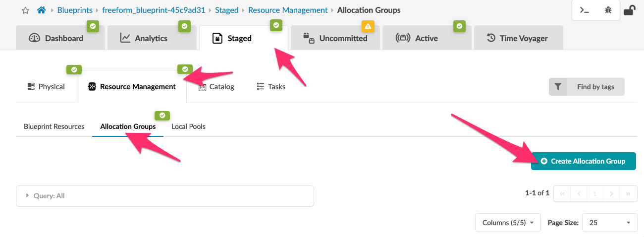This screenshot has height=237, width=644.
Task: Open the Tasks sub-tab
Action: tap(271, 87)
